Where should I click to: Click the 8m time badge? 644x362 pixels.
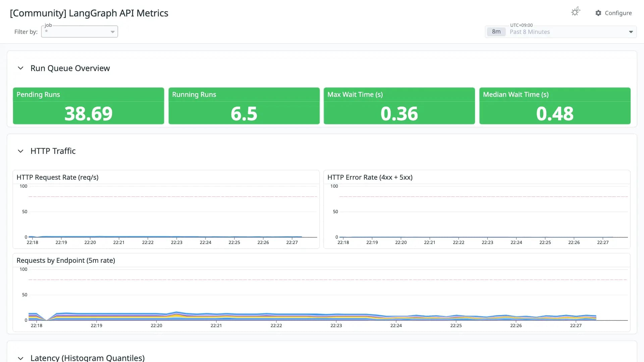tap(496, 32)
